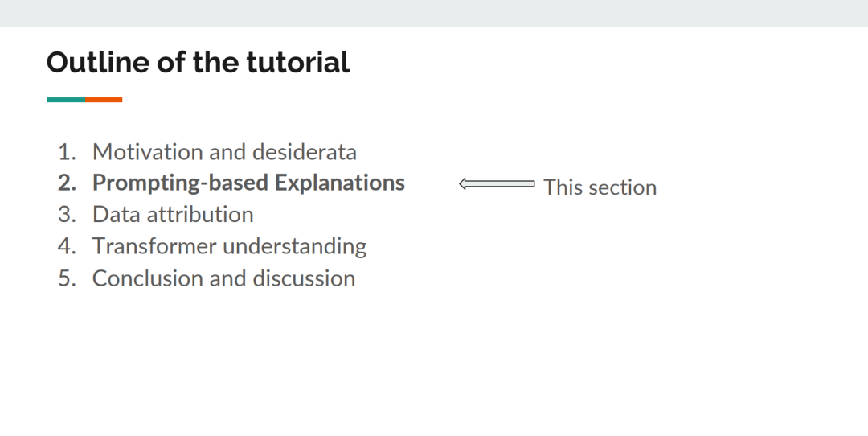Select the 'This section' text label
Image resolution: width=868 pixels, height=436 pixels.
[x=600, y=187]
